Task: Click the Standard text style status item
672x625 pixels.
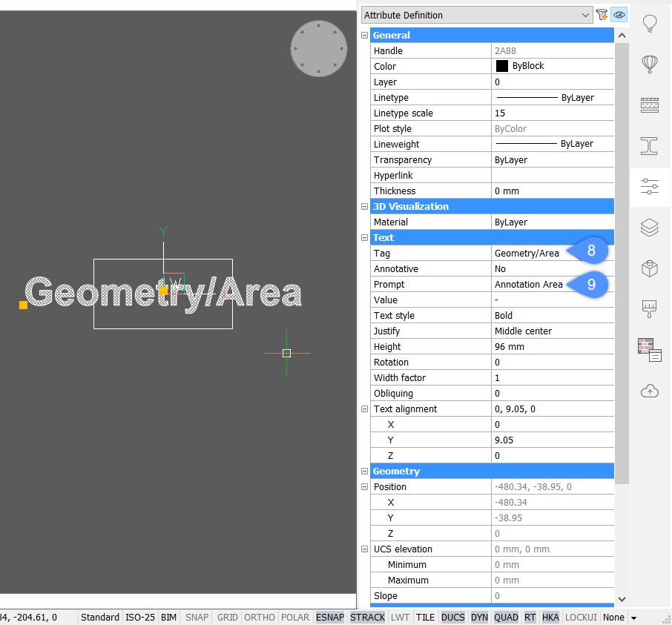Action: click(100, 617)
